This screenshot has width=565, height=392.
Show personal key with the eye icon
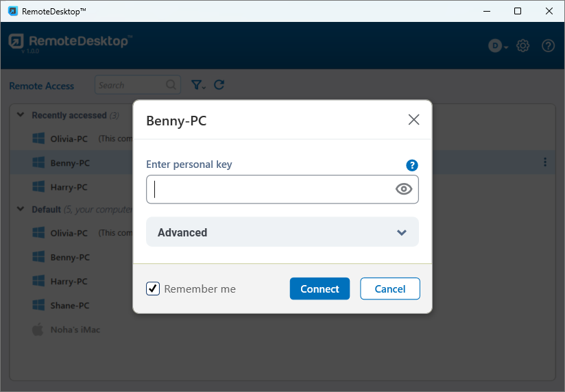tap(404, 189)
